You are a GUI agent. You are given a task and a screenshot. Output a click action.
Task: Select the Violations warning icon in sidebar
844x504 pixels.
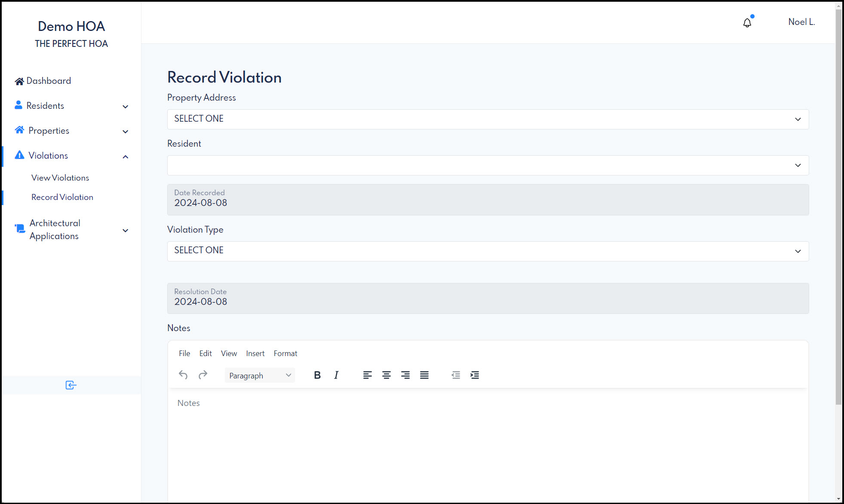coord(19,155)
